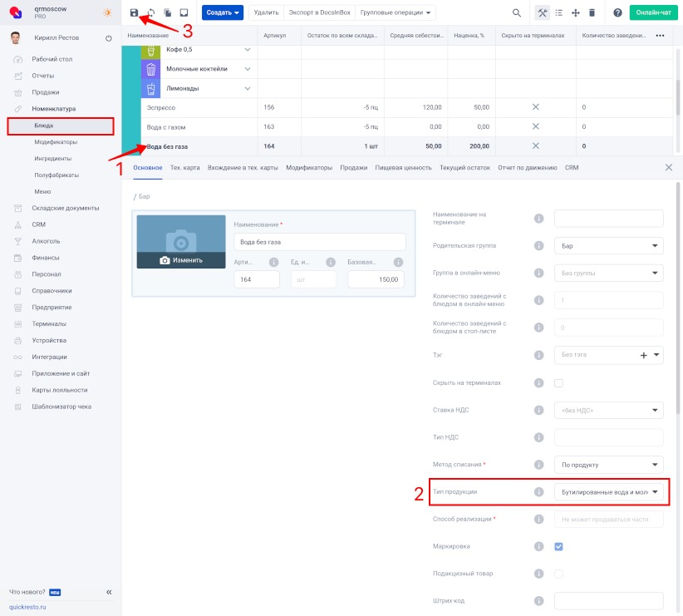
Task: Click three dots column options
Action: (660, 35)
